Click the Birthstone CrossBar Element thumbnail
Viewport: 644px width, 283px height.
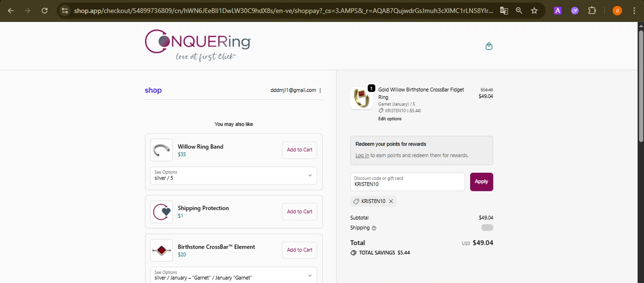pos(161,250)
